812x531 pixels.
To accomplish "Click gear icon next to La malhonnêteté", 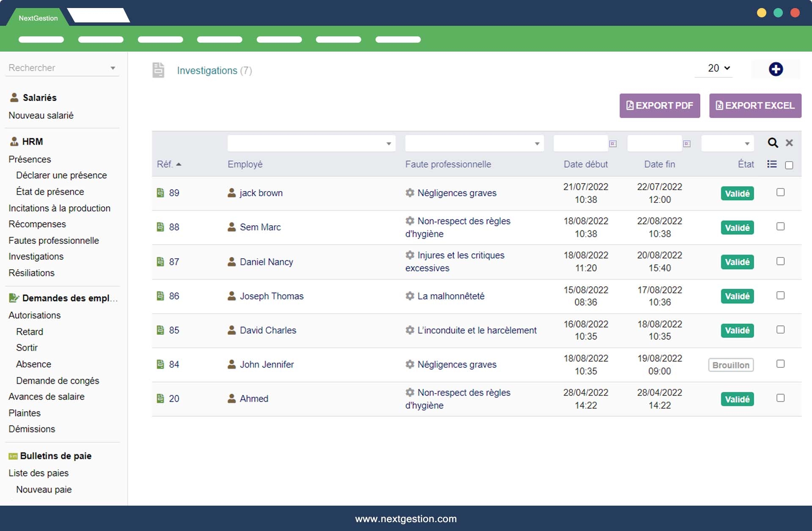I will click(x=409, y=296).
